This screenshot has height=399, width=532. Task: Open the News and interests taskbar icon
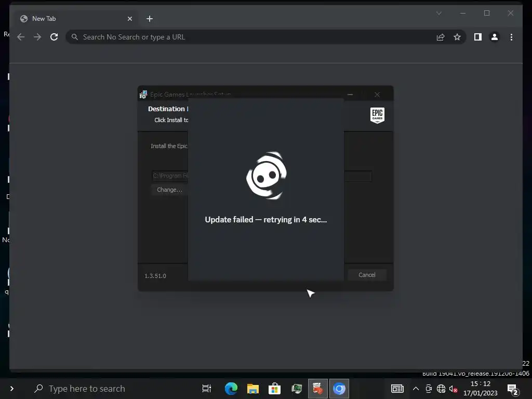[x=397, y=389]
